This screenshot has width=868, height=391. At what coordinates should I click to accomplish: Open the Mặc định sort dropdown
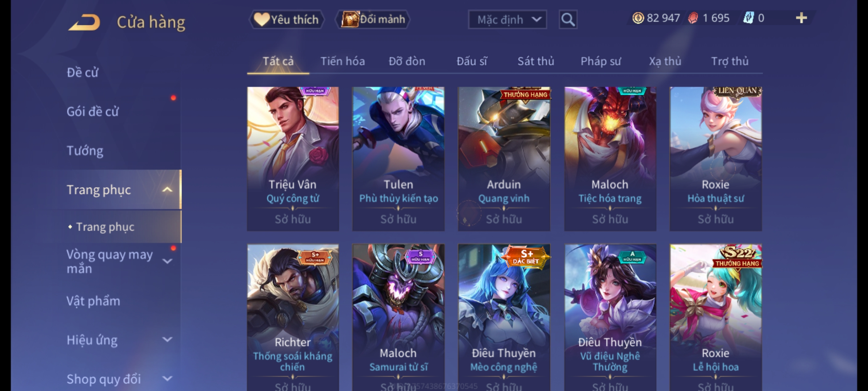tap(507, 20)
